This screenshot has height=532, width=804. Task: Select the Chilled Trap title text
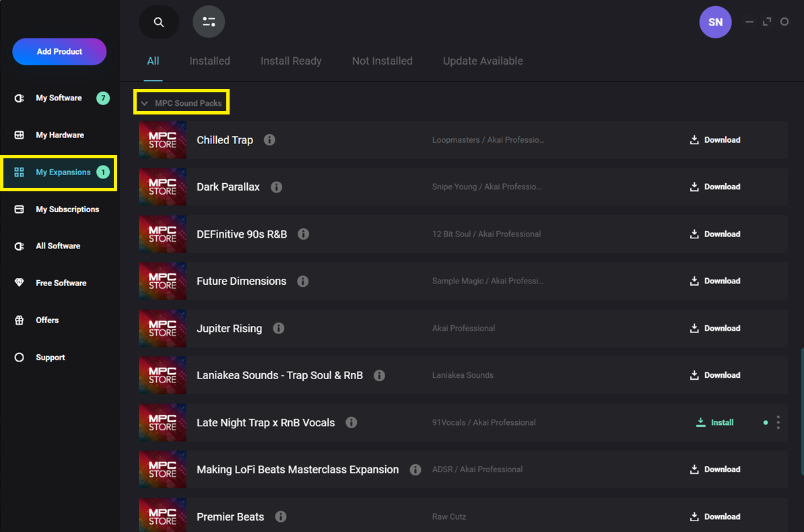[225, 140]
